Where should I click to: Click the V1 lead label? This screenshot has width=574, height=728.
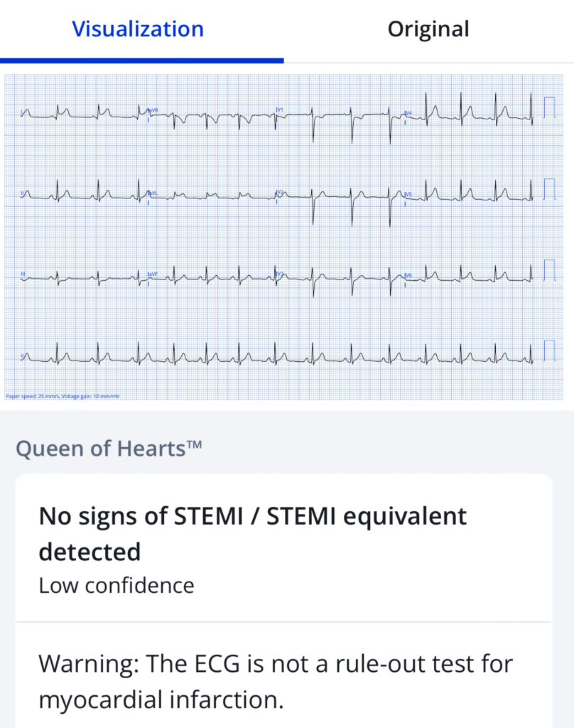click(279, 109)
